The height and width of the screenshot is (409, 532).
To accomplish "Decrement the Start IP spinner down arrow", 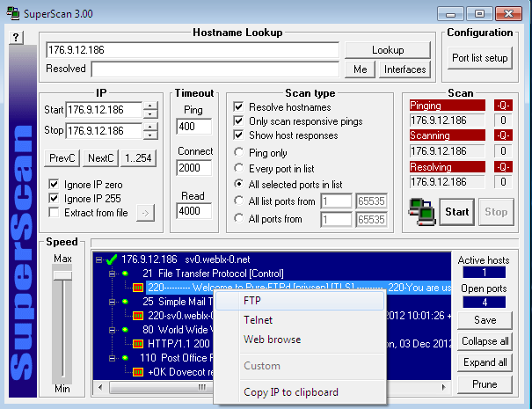I will 150,114.
